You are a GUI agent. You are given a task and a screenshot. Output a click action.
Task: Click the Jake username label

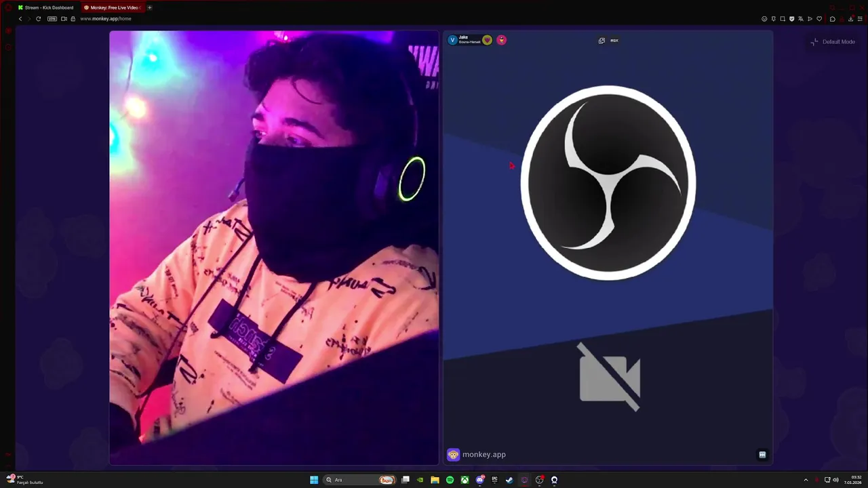coord(463,37)
